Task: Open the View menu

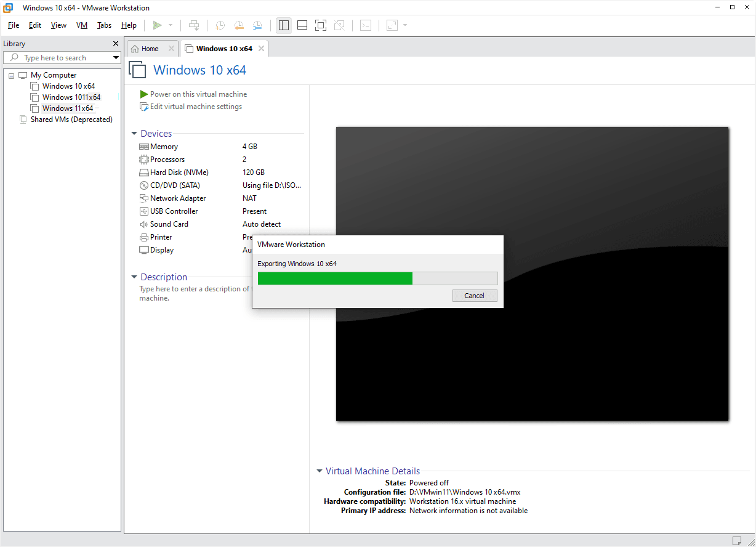Action: pyautogui.click(x=58, y=25)
